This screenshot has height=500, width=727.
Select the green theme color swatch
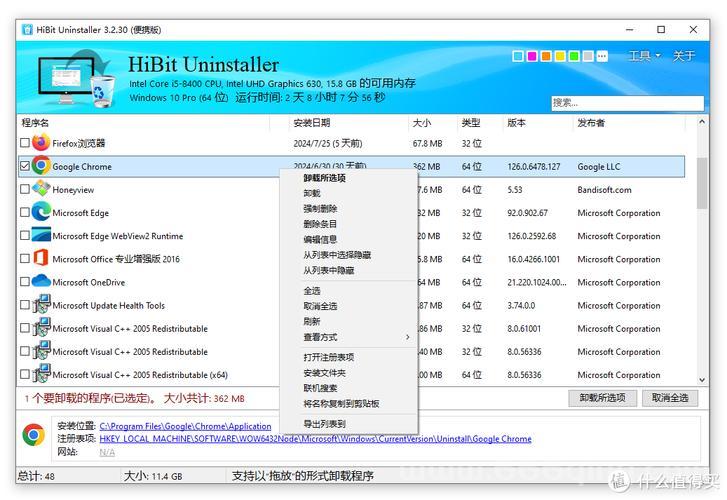[574, 56]
